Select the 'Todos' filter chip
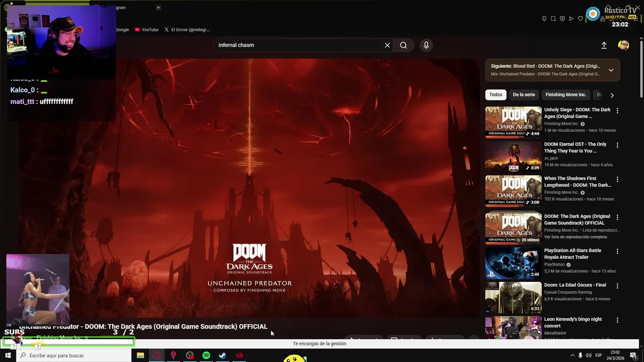The height and width of the screenshot is (362, 644). pyautogui.click(x=496, y=95)
